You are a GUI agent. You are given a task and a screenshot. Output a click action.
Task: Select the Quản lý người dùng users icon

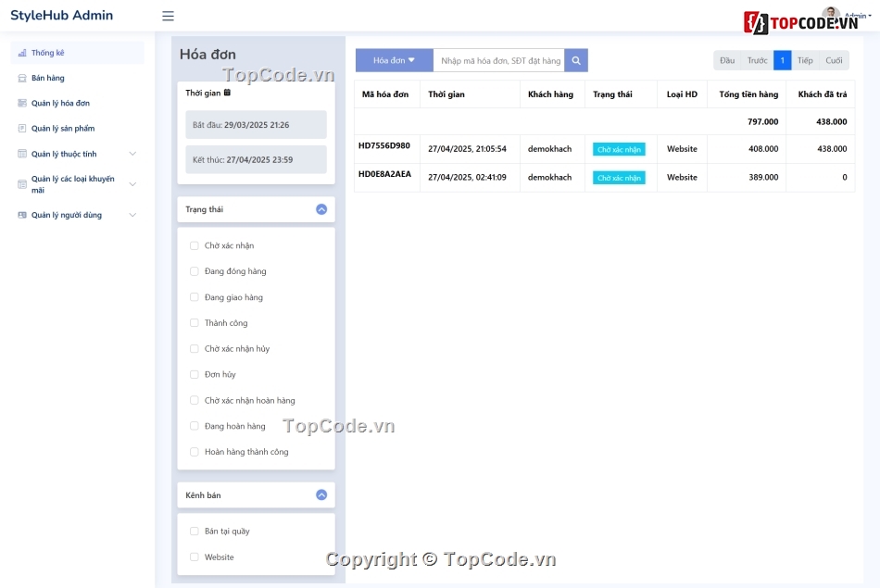[x=21, y=215]
